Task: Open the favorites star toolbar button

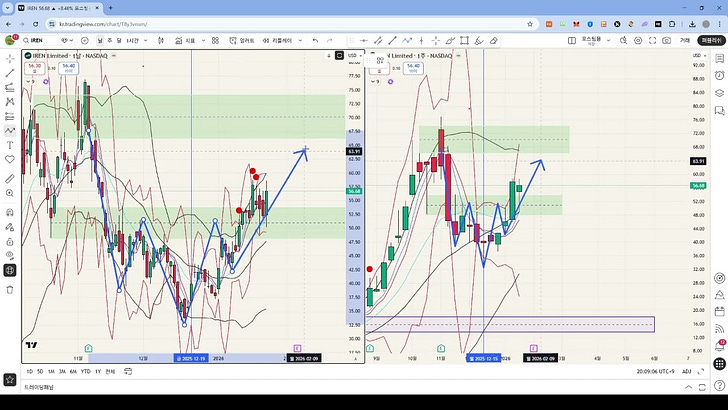Action: click(x=10, y=379)
